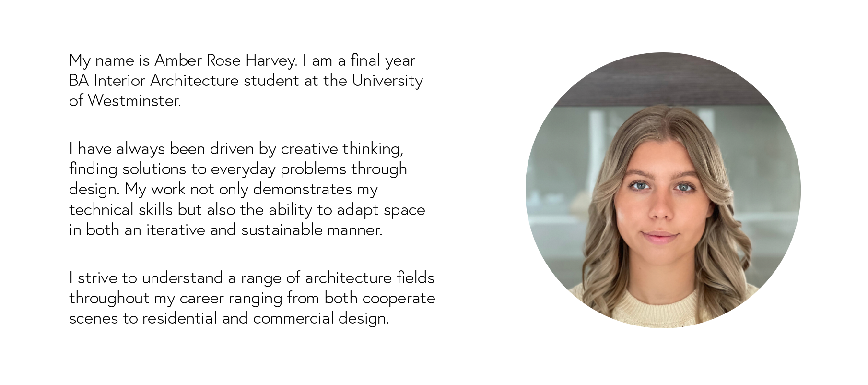
Task: Click the word "cooperate"
Action: 399,298
